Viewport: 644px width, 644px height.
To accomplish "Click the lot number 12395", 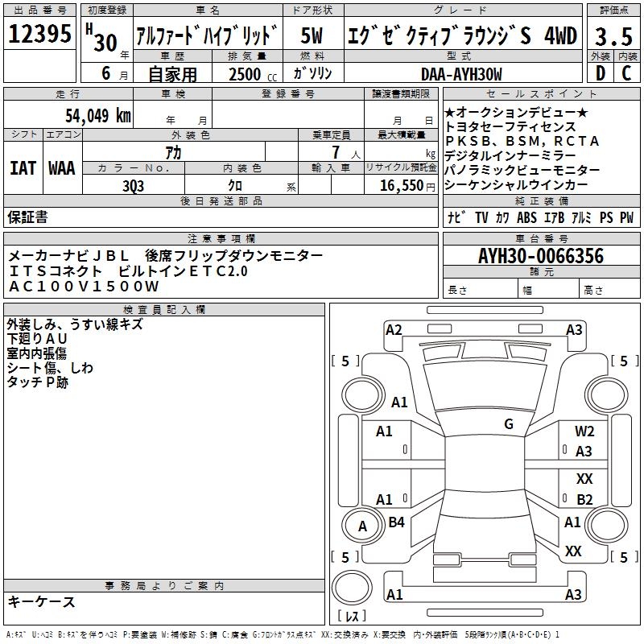I will tap(39, 33).
